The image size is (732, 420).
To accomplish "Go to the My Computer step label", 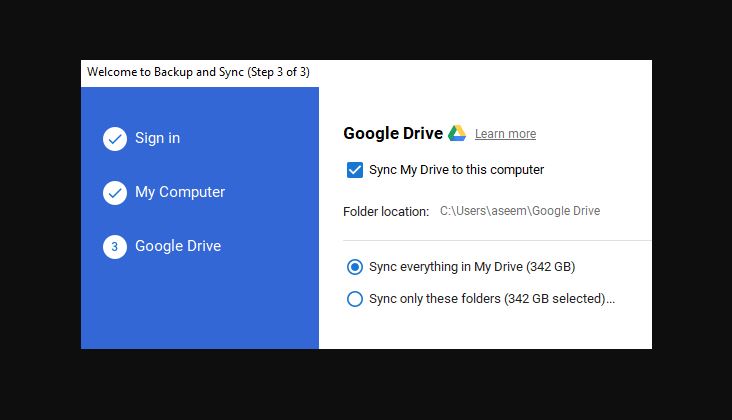I will coord(180,192).
